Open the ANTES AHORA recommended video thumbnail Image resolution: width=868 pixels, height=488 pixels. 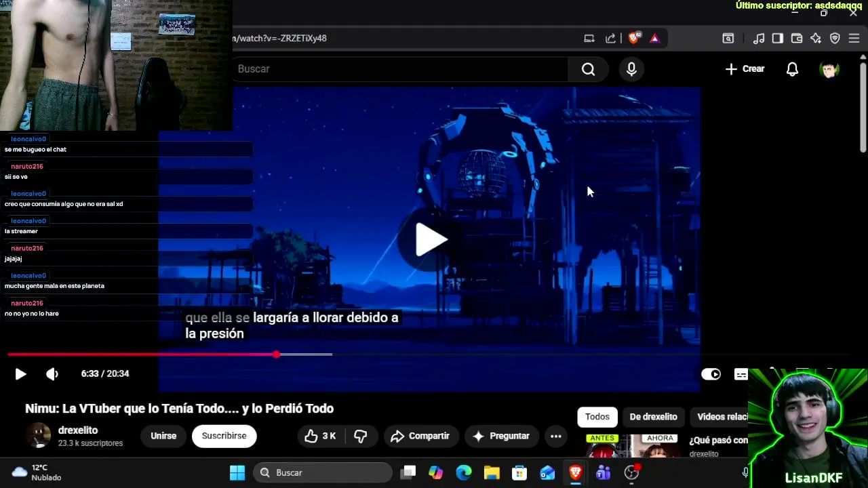634,446
